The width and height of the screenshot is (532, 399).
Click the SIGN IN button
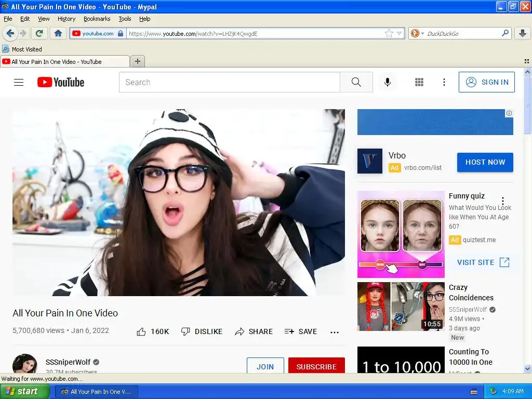point(486,82)
